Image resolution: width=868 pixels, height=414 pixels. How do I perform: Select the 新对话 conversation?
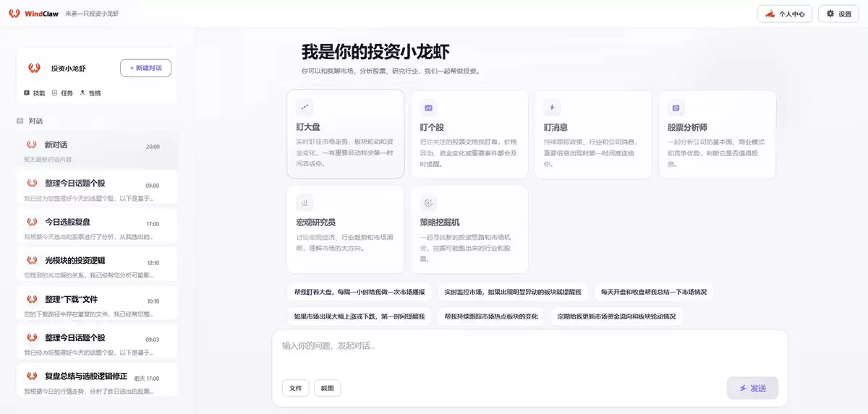[97, 150]
